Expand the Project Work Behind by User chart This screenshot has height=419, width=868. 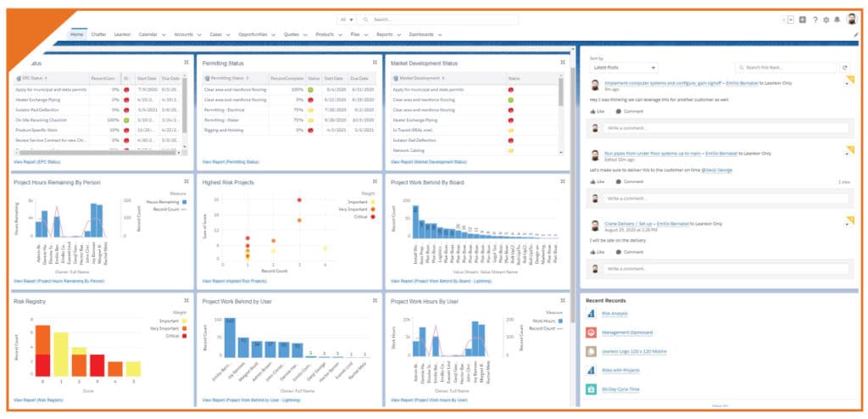pyautogui.click(x=375, y=300)
